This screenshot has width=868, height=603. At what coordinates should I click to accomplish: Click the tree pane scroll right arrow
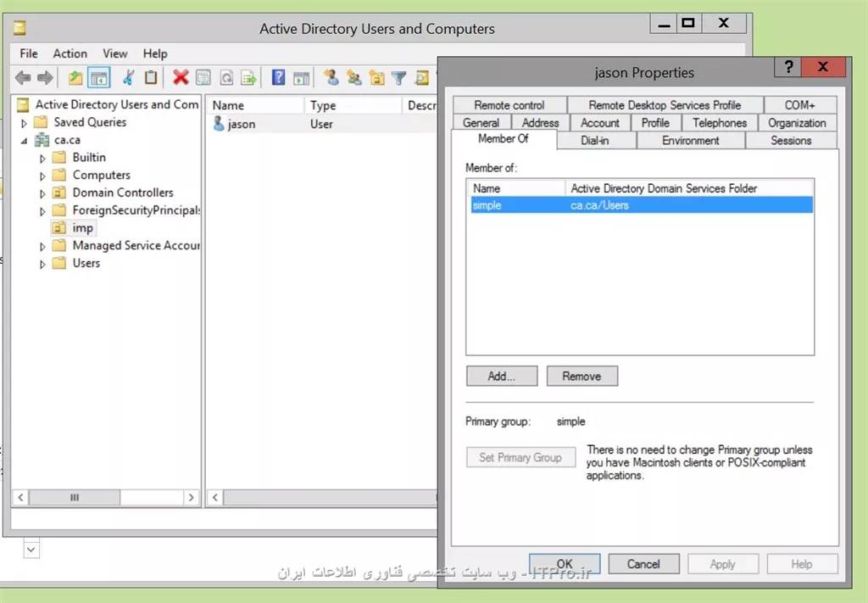191,497
